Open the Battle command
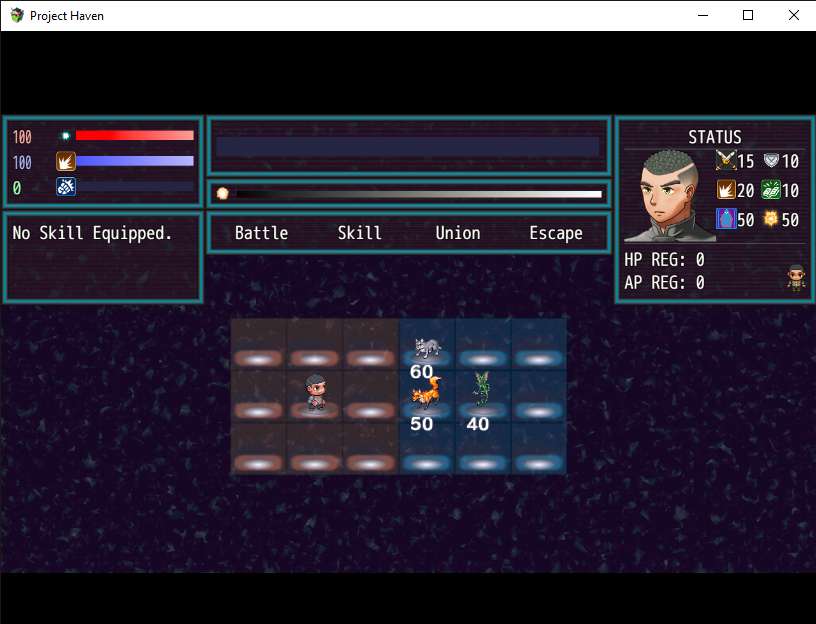The width and height of the screenshot is (816, 624). point(261,232)
